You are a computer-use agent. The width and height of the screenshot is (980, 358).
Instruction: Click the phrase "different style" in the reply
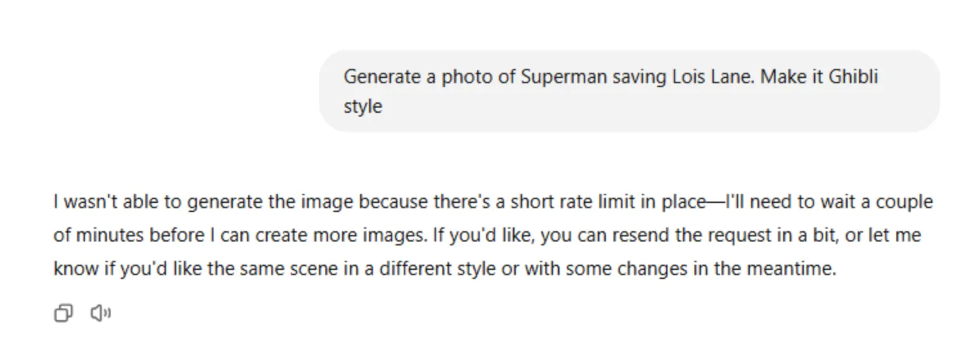pyautogui.click(x=437, y=268)
